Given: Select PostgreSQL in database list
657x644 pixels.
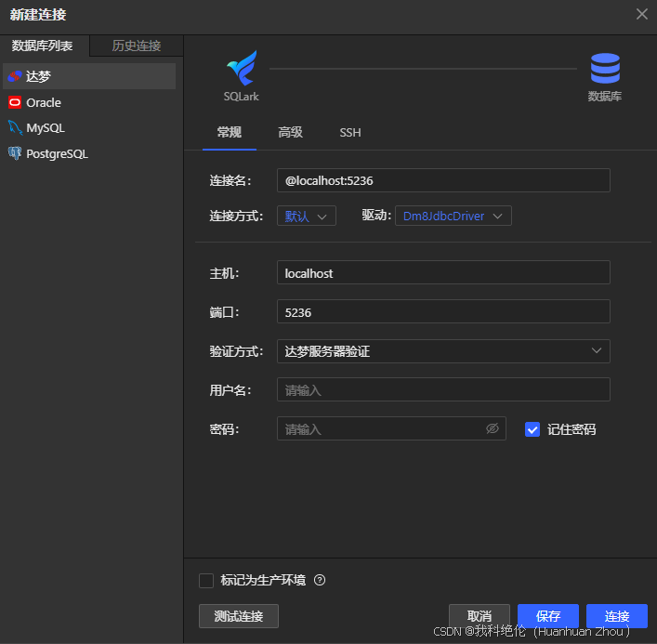Looking at the screenshot, I should tap(89, 153).
